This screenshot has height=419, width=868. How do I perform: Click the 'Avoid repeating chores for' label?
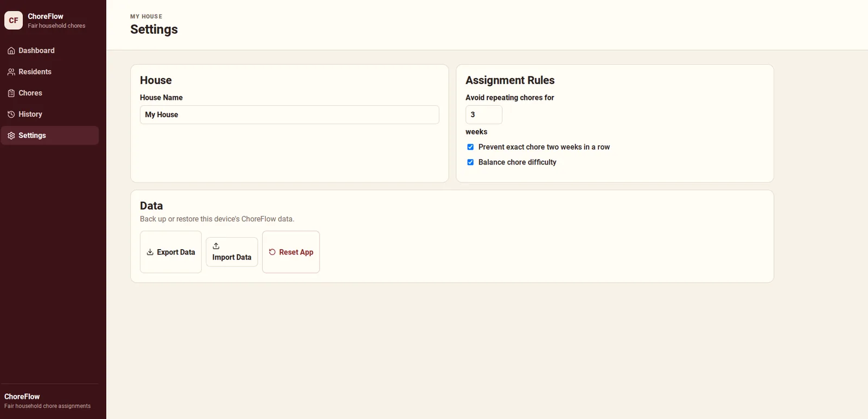click(510, 98)
